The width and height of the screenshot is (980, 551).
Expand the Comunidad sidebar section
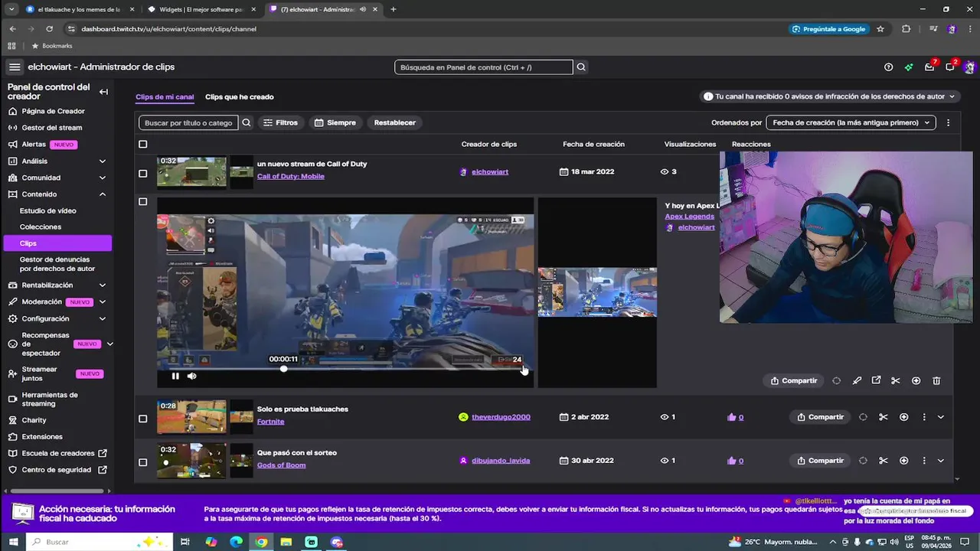[103, 178]
